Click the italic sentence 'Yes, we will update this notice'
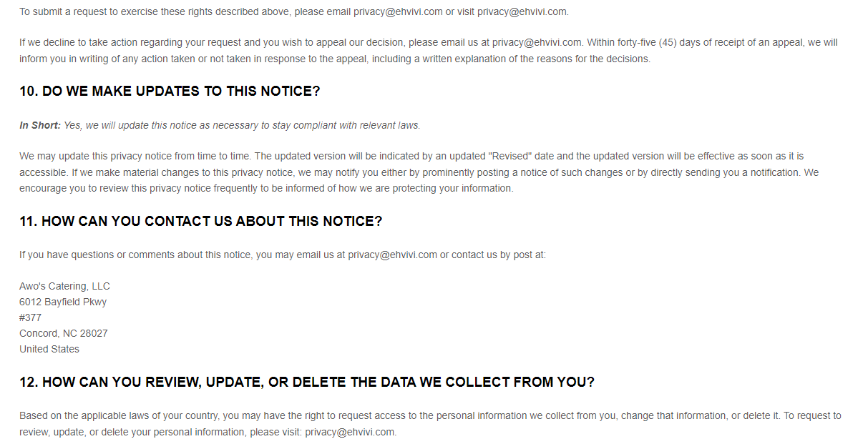Viewport: 868px width, 444px height. (242, 126)
